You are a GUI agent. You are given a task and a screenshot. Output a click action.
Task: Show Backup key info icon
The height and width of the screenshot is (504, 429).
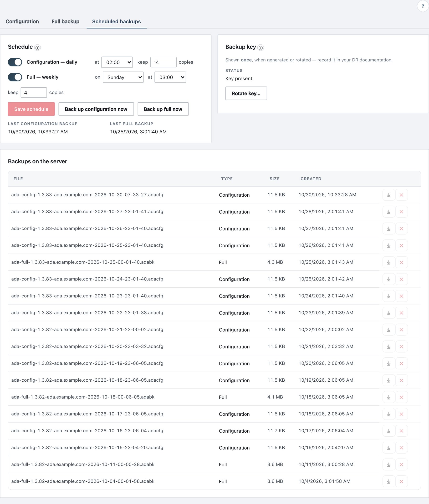(x=261, y=48)
